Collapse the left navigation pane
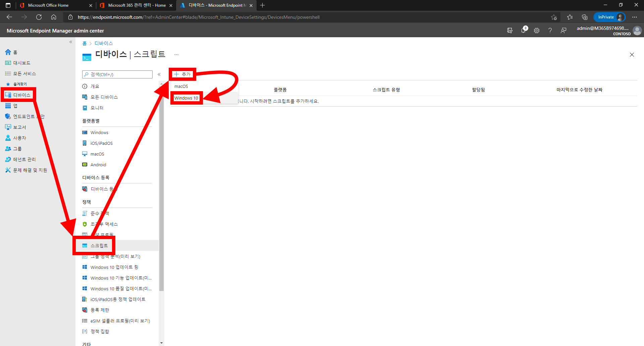644x346 pixels. pos(71,42)
